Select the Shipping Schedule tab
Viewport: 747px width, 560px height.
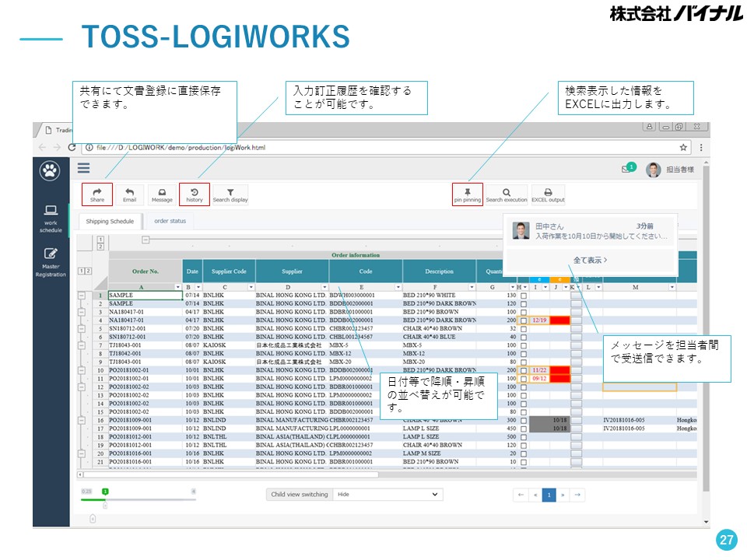point(110,222)
